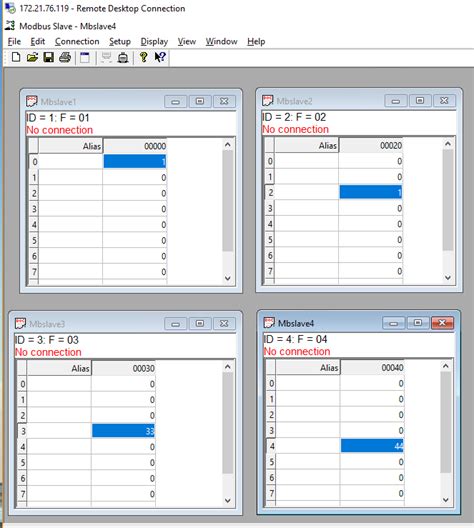This screenshot has width=474, height=528.
Task: Click the Mbslave1 window document icon
Action: click(32, 101)
